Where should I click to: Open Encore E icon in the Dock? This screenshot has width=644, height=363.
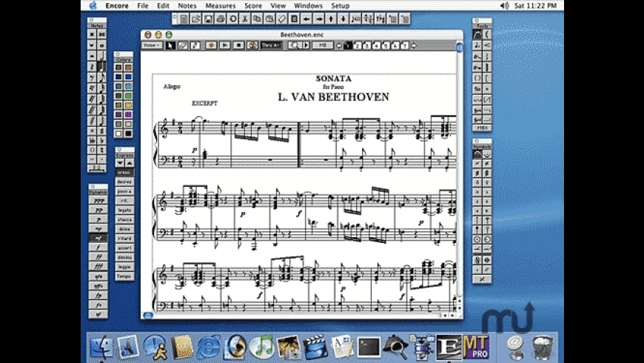449,347
